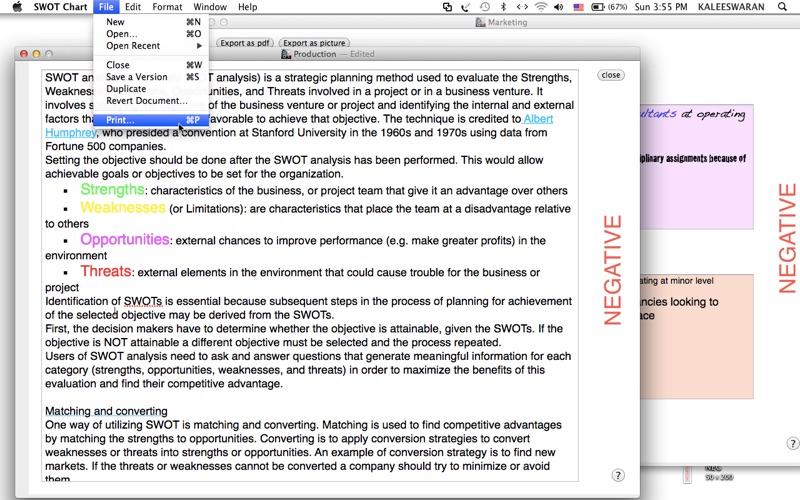
Task: Open the Albert Humphrey hyperlink
Action: point(538,119)
